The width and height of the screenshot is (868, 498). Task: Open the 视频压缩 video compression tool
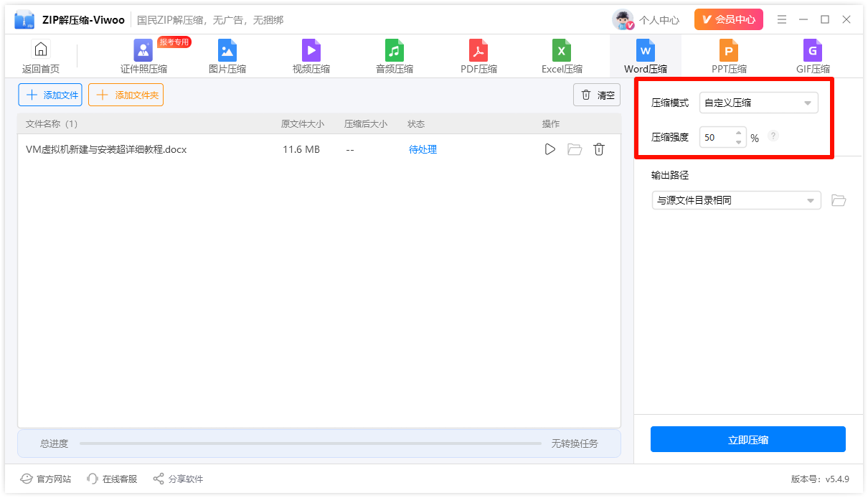click(x=311, y=57)
